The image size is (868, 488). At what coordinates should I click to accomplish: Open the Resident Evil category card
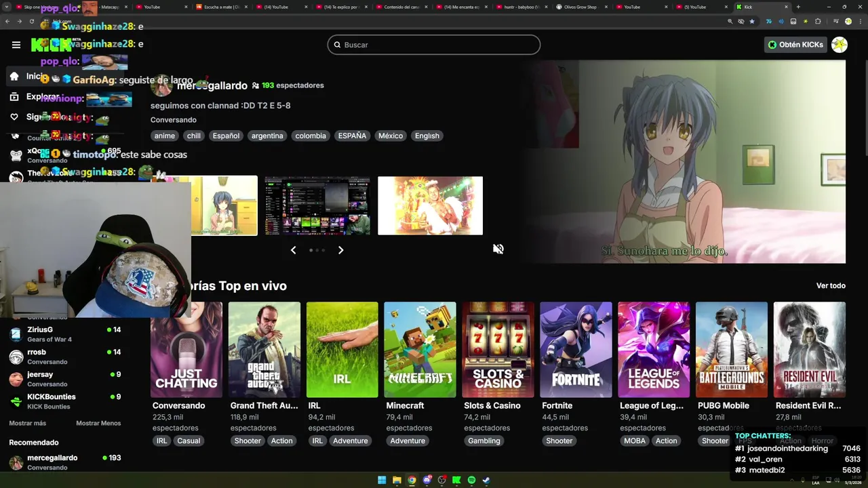(x=810, y=350)
